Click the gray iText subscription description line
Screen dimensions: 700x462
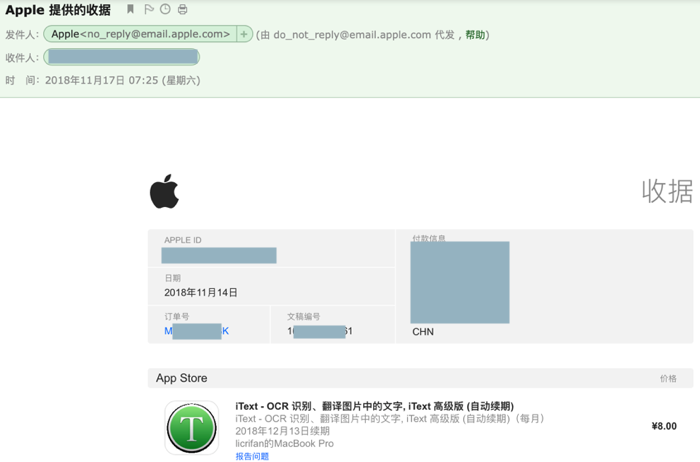click(x=390, y=419)
